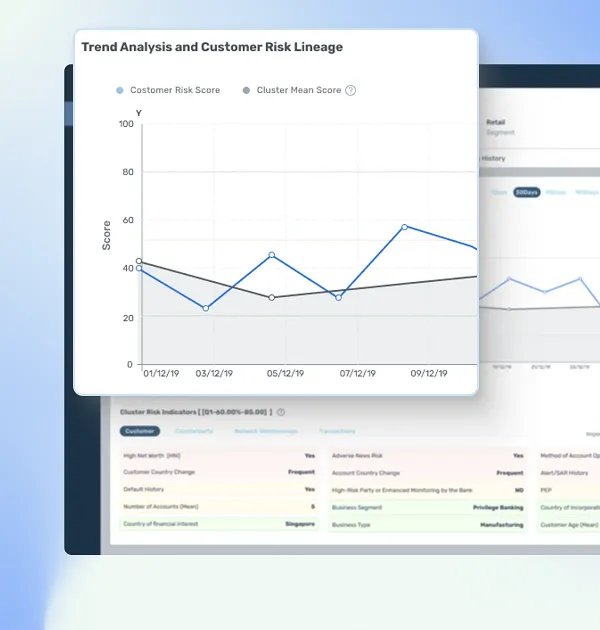Click the peak blue data point near 60
600x630 pixels.
(404, 227)
